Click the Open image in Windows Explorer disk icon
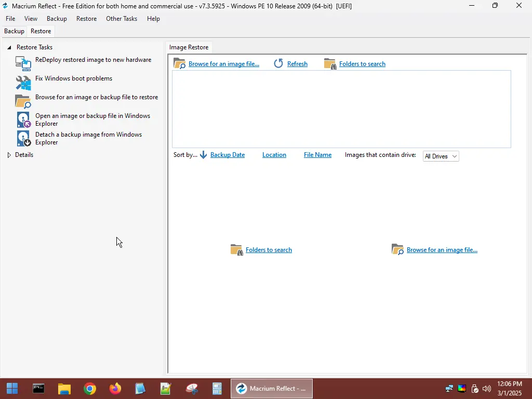Screen dimensions: 532x399 [x=24, y=120]
